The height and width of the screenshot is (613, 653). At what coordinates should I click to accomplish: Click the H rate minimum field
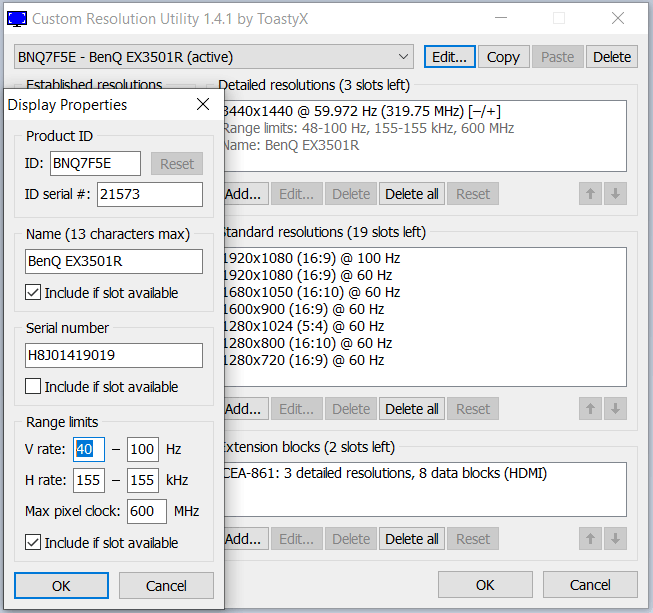pos(89,480)
